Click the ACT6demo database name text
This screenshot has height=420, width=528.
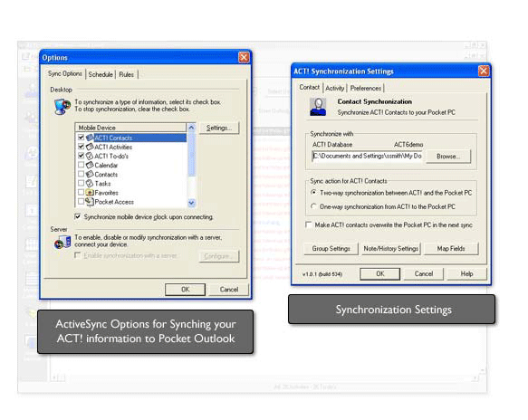coord(408,145)
